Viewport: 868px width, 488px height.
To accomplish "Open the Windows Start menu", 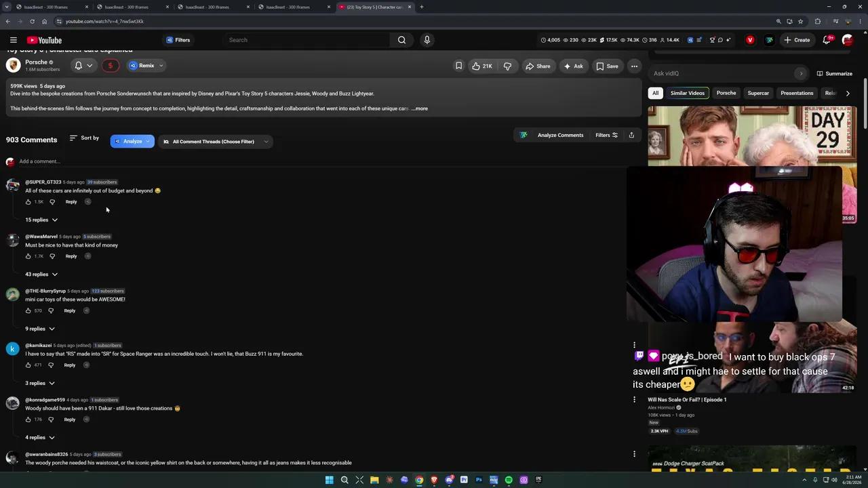I will (330, 480).
